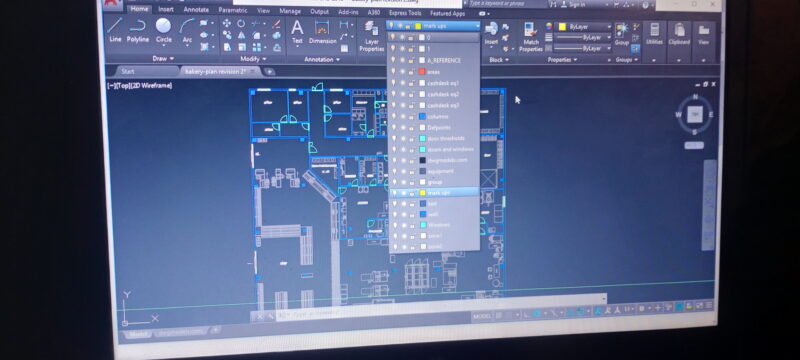
Task: Switch to the Insert ribbon tab
Action: click(166, 9)
